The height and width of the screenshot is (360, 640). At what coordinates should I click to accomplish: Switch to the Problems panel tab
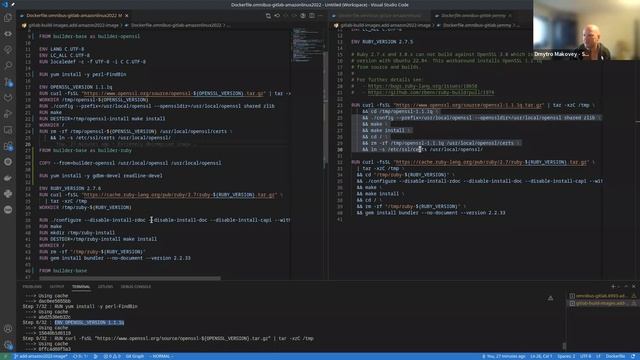click(x=32, y=287)
